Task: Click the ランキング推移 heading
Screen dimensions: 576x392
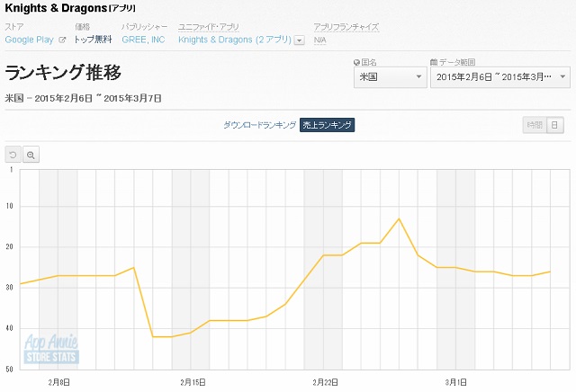Action: [63, 72]
